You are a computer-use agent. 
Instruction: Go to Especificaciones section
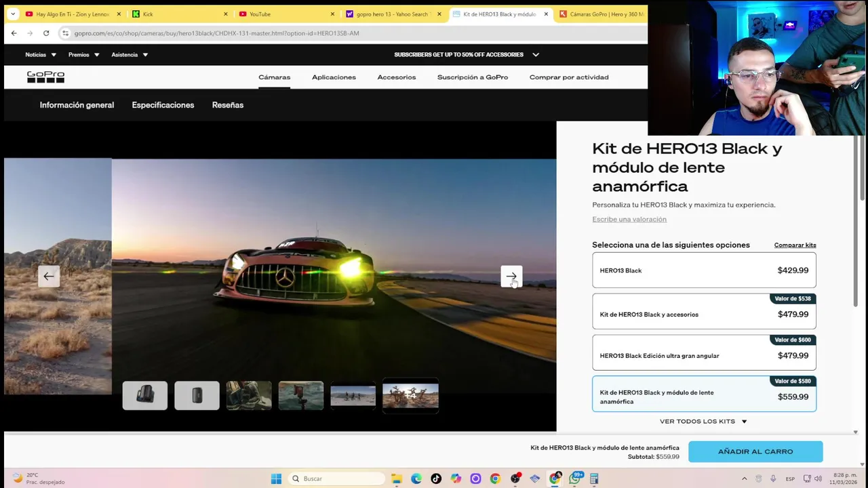[x=163, y=105]
